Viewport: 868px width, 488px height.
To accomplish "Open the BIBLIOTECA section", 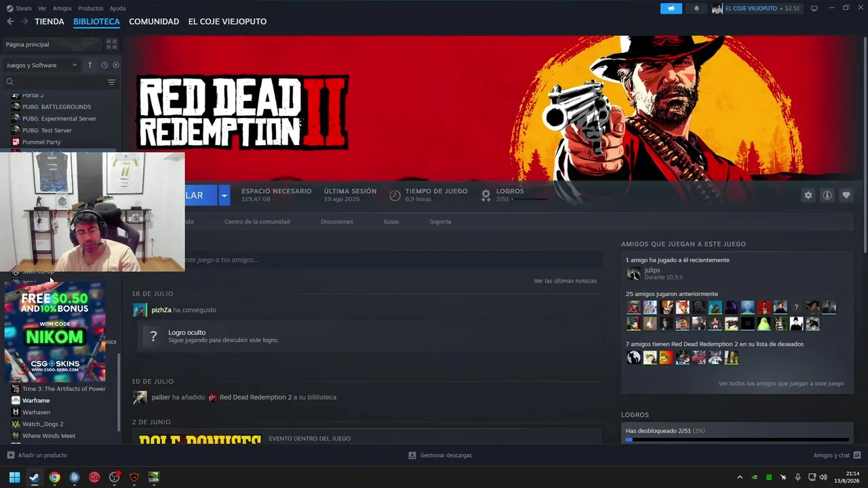I will tap(96, 22).
